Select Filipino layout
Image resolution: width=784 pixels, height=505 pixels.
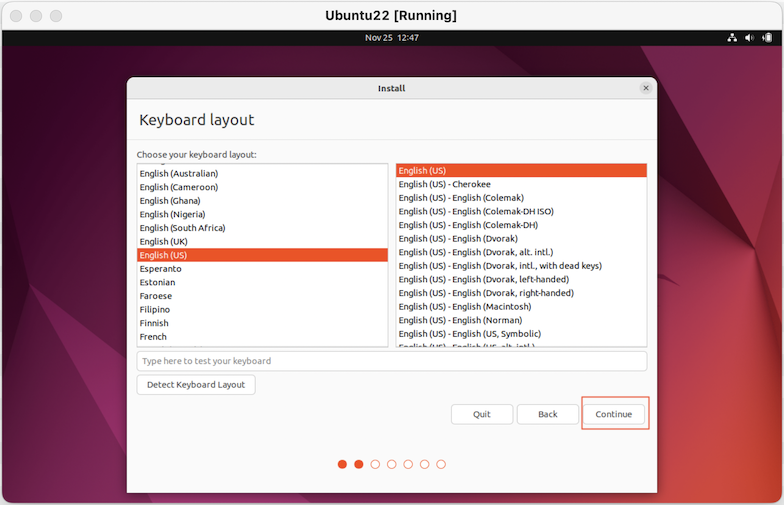pyautogui.click(x=262, y=310)
